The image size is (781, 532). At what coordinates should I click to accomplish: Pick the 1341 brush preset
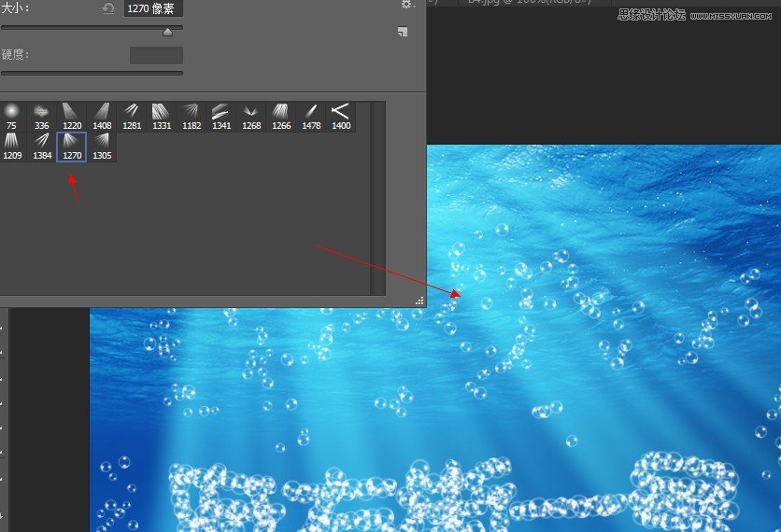click(x=221, y=116)
